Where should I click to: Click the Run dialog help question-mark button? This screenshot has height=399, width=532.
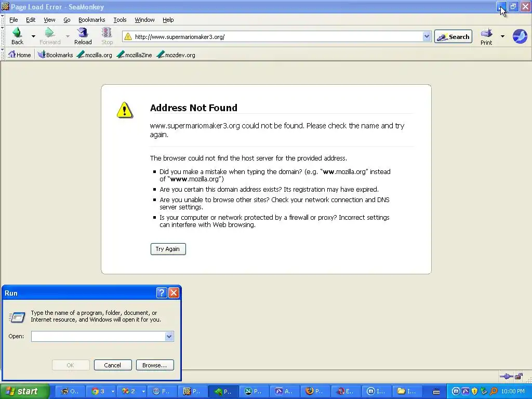coord(162,293)
